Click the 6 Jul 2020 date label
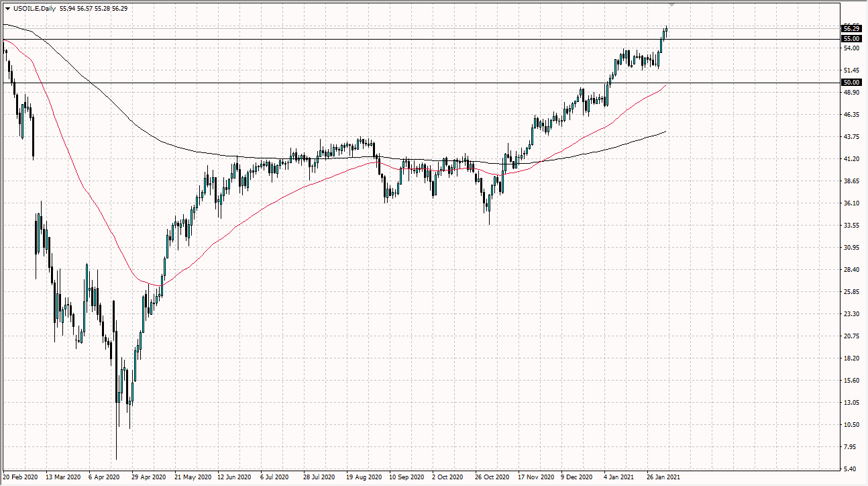The image size is (868, 486). [274, 477]
